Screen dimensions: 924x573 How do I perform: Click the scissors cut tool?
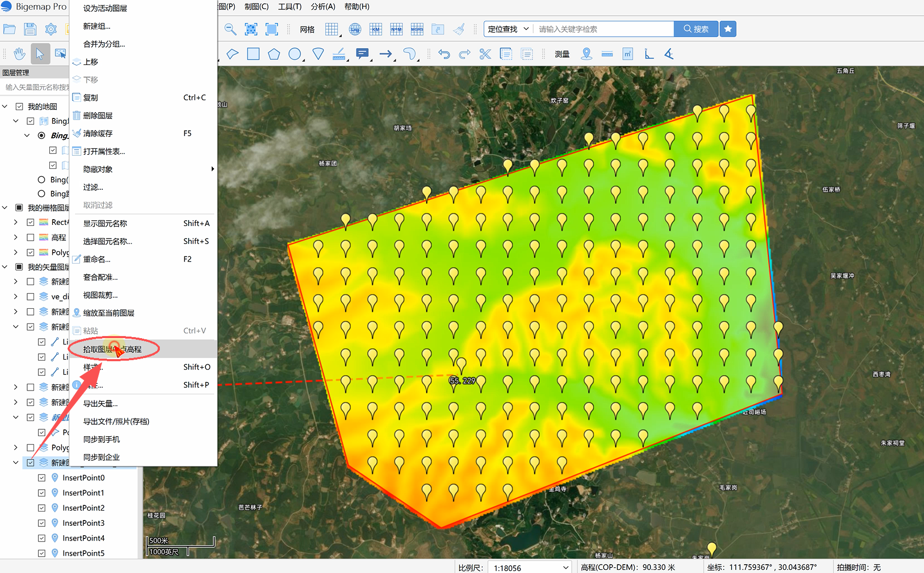click(x=485, y=53)
